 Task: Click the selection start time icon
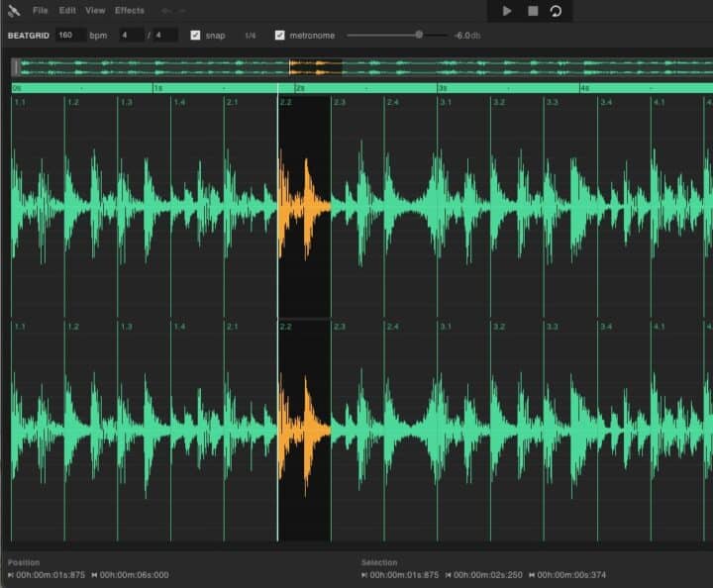[364, 574]
